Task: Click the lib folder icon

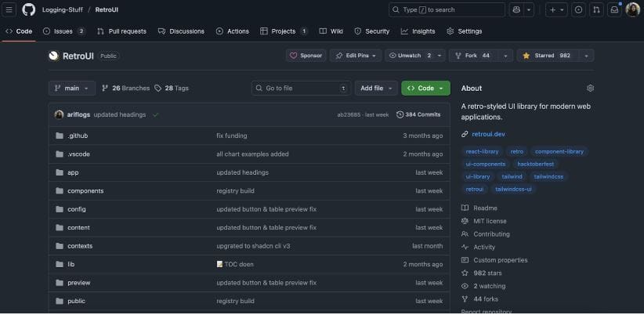Action: pyautogui.click(x=60, y=265)
